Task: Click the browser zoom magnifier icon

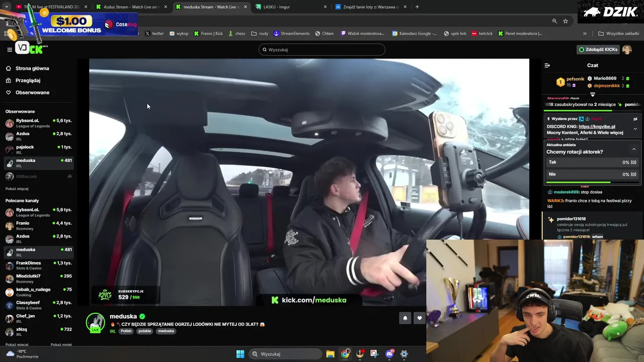Action: (x=554, y=21)
